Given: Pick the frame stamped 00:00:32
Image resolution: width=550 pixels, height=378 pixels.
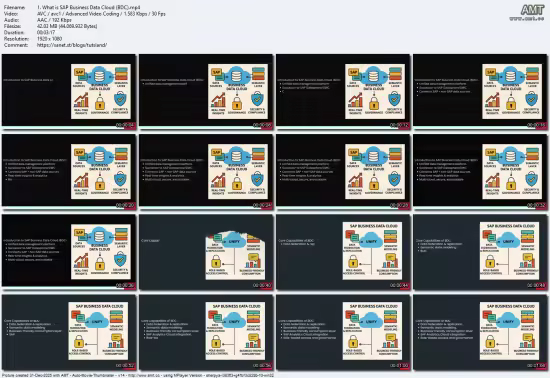Looking at the screenshot, I should [x=480, y=172].
